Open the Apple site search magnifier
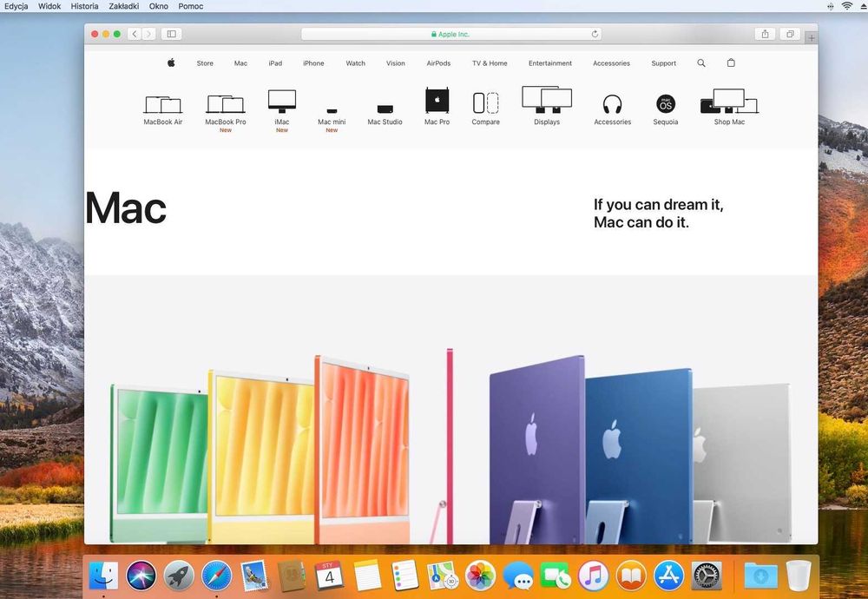Image resolution: width=868 pixels, height=599 pixels. coord(701,63)
